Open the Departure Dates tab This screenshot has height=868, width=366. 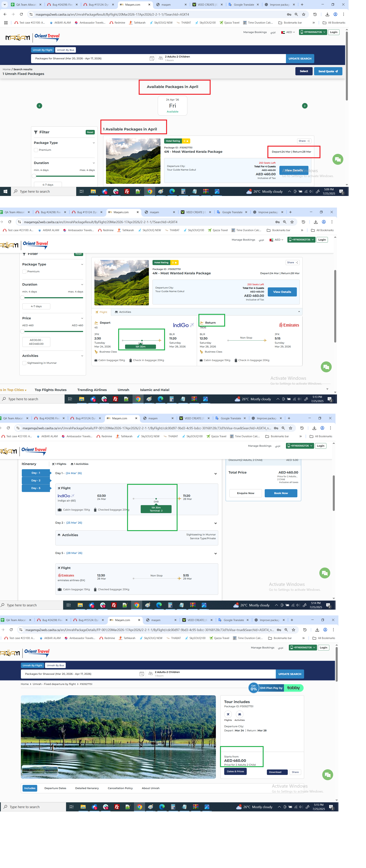(x=55, y=788)
